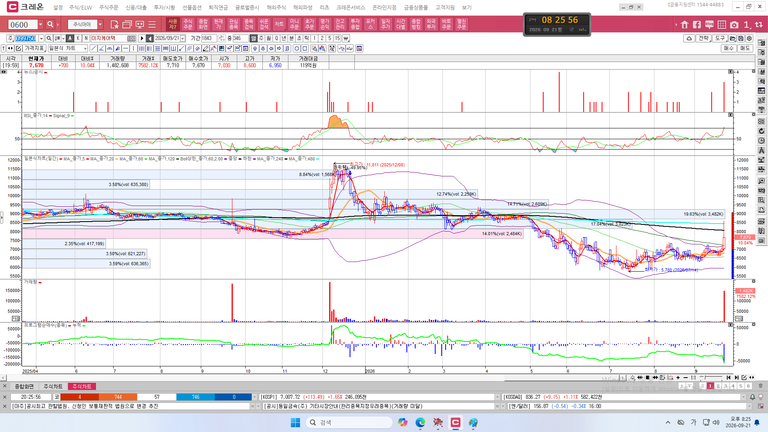The height and width of the screenshot is (432, 768).
Task: Select workspace number 1 at bottom right
Action: point(710,386)
